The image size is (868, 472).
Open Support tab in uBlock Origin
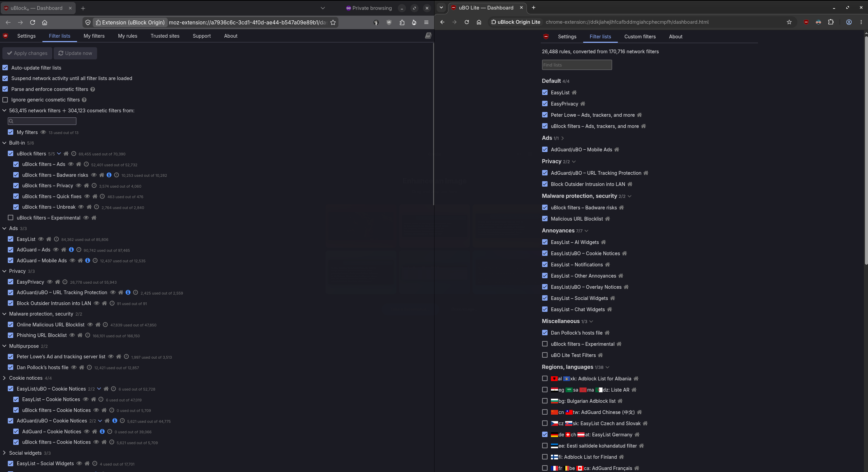click(202, 36)
